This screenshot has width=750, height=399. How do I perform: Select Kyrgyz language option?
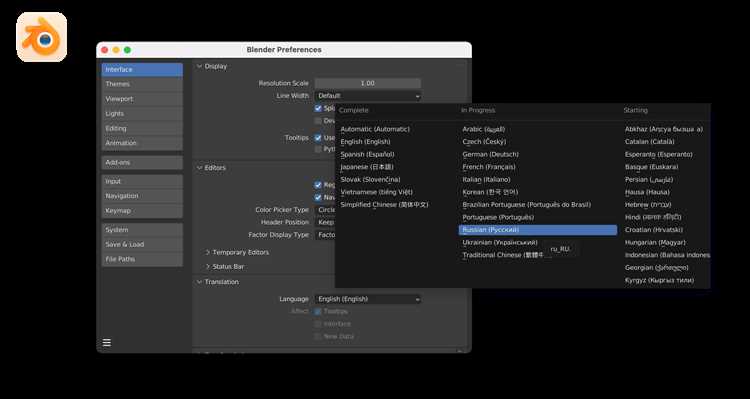(x=659, y=280)
